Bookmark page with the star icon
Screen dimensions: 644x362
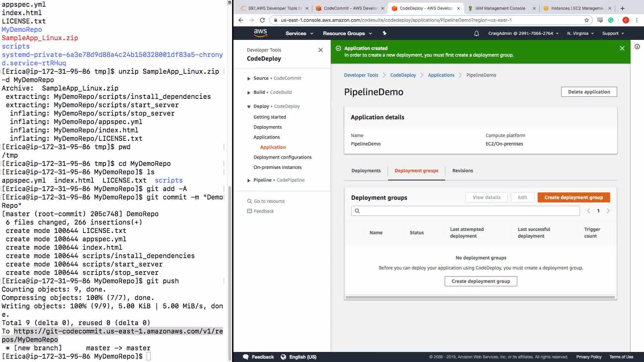pyautogui.click(x=586, y=20)
